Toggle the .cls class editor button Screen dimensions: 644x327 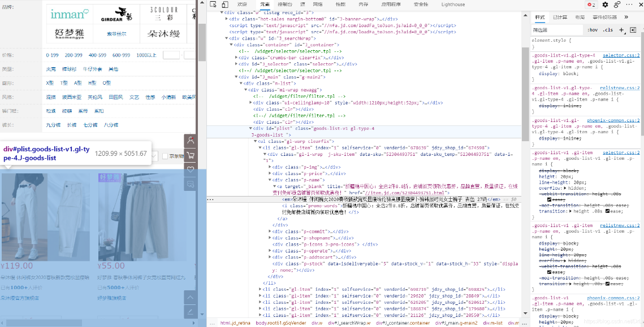pyautogui.click(x=607, y=29)
